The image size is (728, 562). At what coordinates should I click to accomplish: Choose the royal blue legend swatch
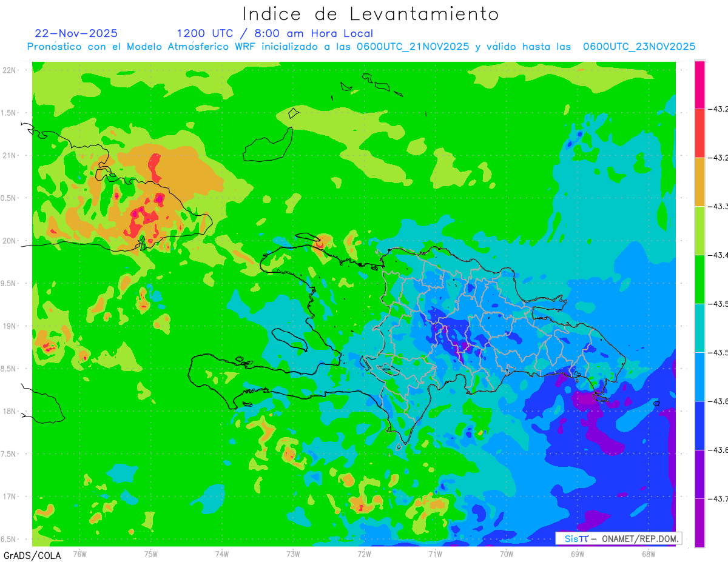tap(699, 425)
